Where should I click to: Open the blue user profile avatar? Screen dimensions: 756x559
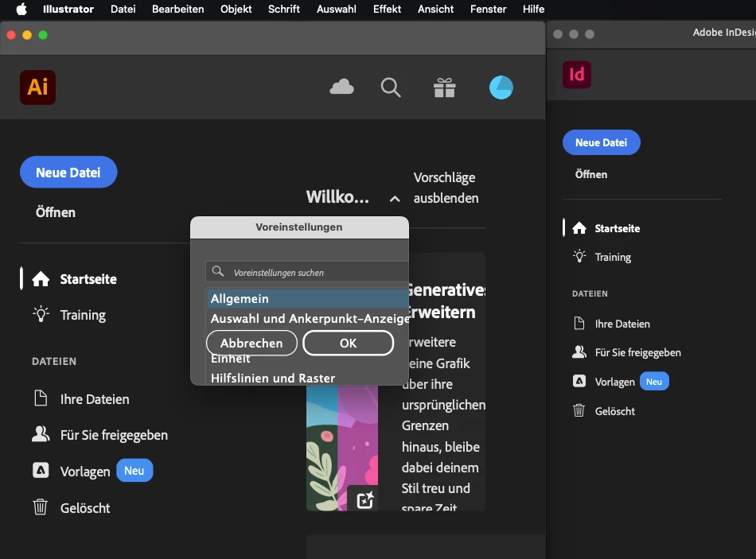click(501, 87)
